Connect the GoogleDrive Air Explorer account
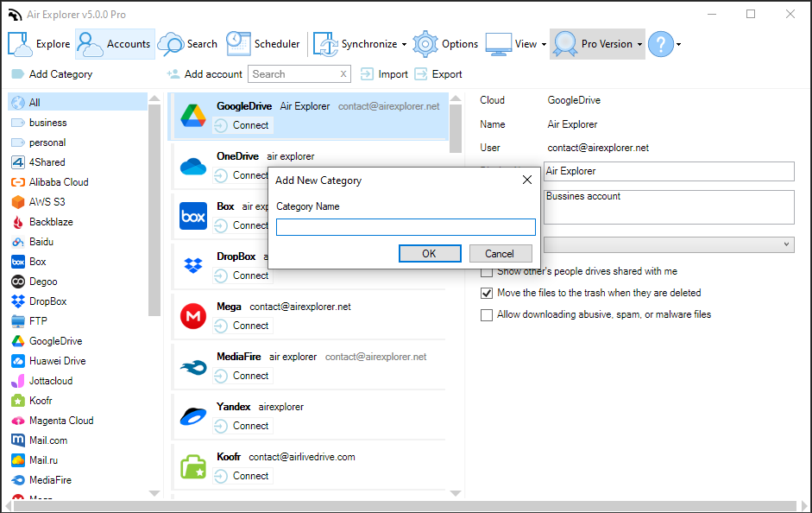Viewport: 812px width, 513px height. click(242, 125)
